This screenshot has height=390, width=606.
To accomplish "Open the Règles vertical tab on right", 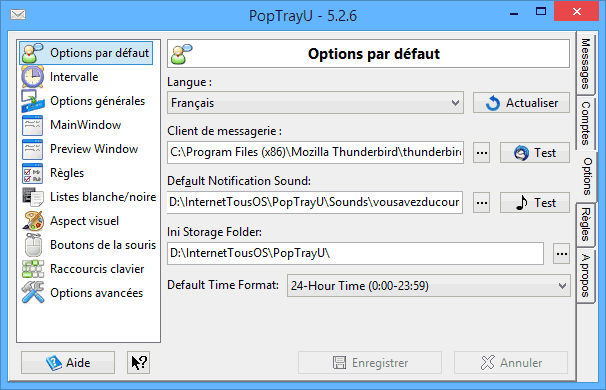I will 585,224.
